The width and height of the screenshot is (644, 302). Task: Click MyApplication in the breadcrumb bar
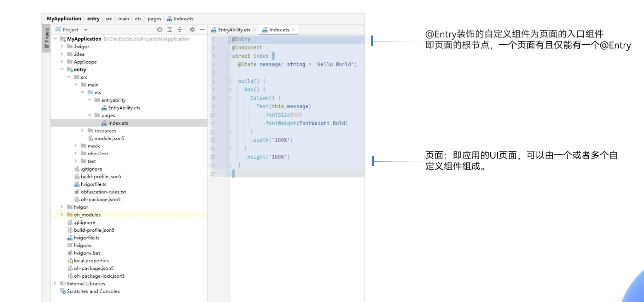point(64,18)
